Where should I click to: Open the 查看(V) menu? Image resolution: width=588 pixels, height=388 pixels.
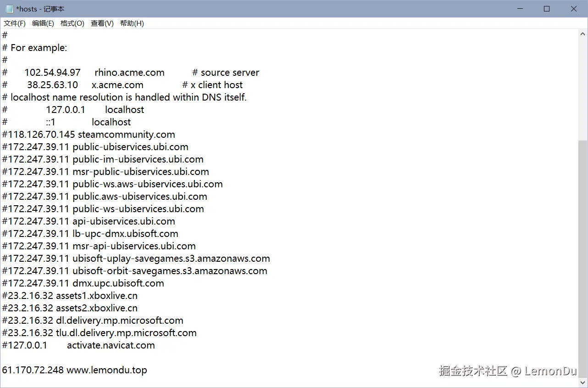(102, 23)
